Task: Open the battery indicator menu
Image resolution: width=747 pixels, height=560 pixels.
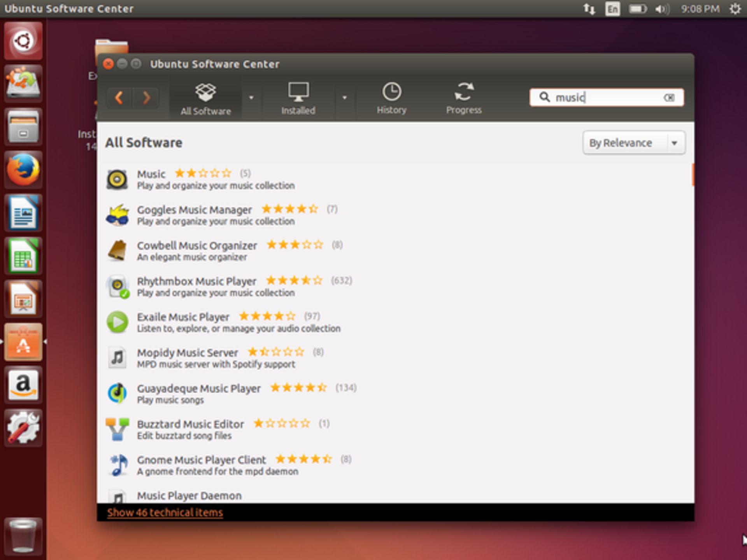Action: (638, 9)
